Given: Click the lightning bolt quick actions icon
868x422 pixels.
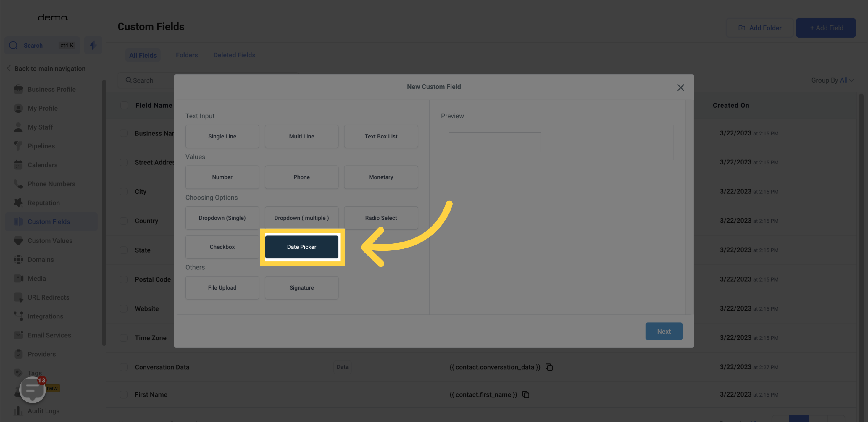Looking at the screenshot, I should click(93, 45).
